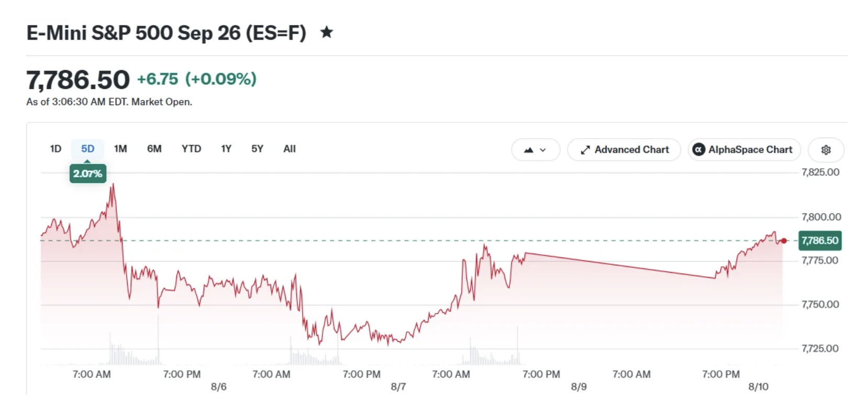
Task: Open chart settings gear icon
Action: pos(826,150)
